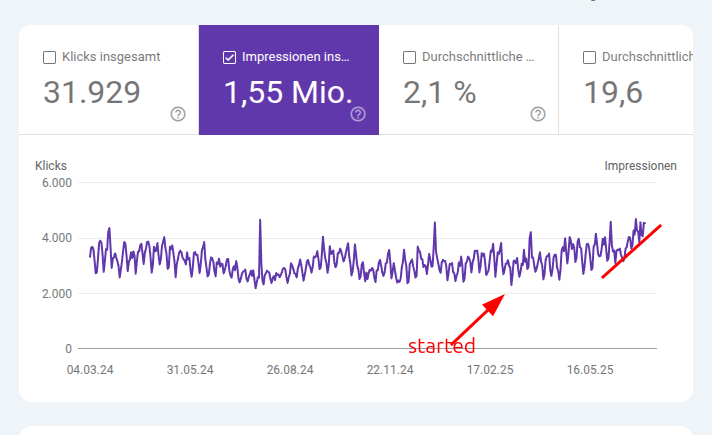Open help icon in Klicks insgesamt card
Viewport: 712px width, 435px height.
(x=178, y=114)
